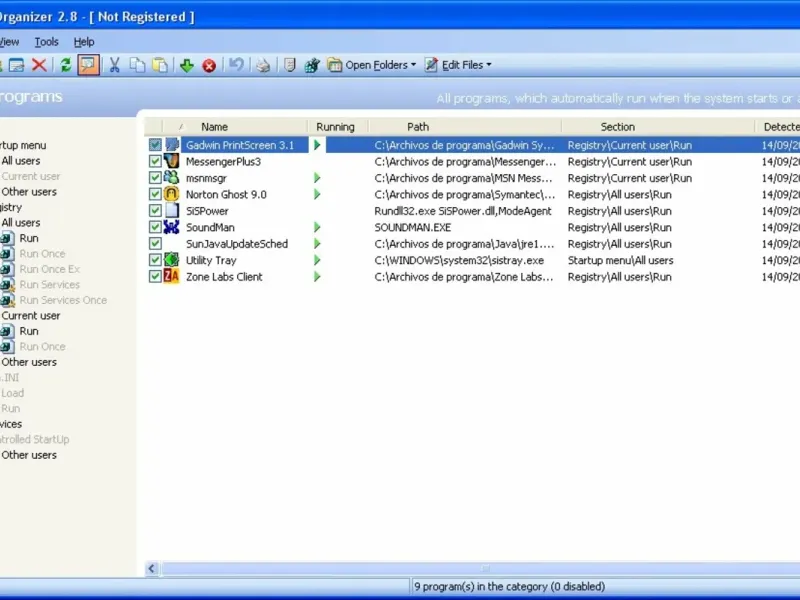This screenshot has height=600, width=800.
Task: Open the Tools menu
Action: point(46,42)
